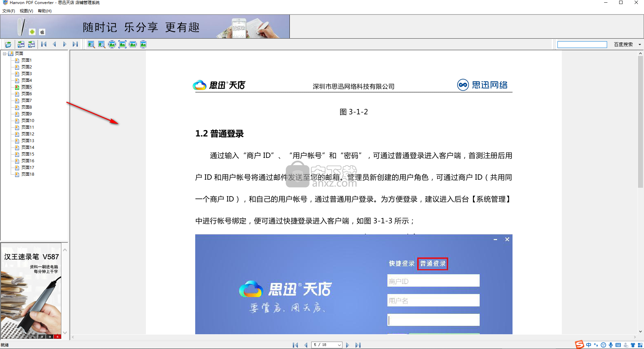Go to previous page in toolbar
Screen dimensions: 644x349
(54, 44)
